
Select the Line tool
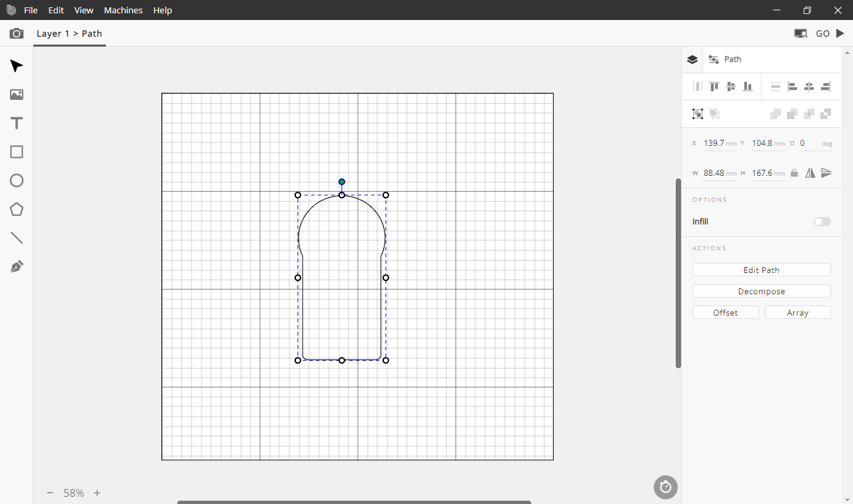pyautogui.click(x=17, y=238)
